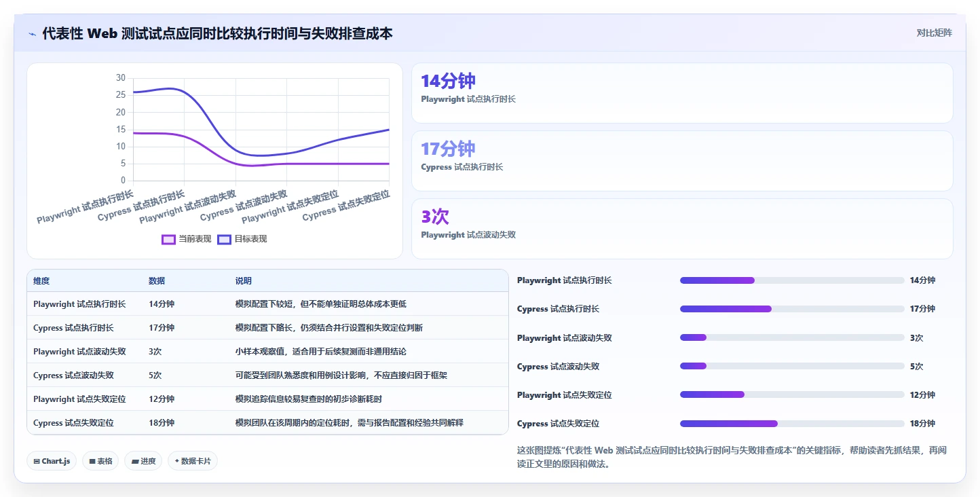The height and width of the screenshot is (497, 980).
Task: Toggle the 目标表现 legend swatch
Action: [x=224, y=239]
